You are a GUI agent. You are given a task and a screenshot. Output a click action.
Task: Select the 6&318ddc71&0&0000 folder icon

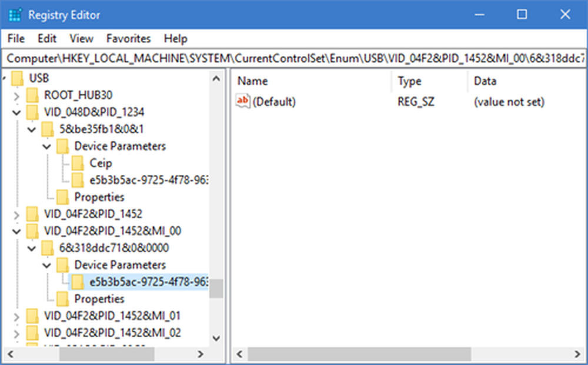click(x=47, y=248)
